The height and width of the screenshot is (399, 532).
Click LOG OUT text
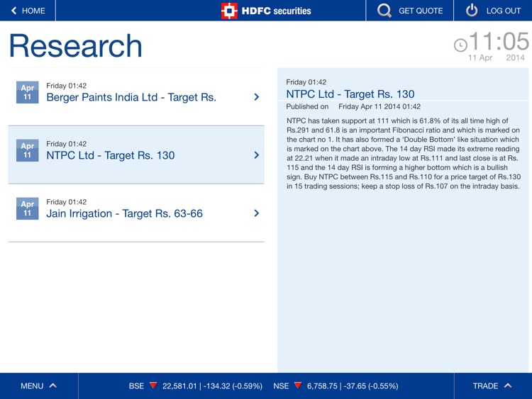coord(504,11)
